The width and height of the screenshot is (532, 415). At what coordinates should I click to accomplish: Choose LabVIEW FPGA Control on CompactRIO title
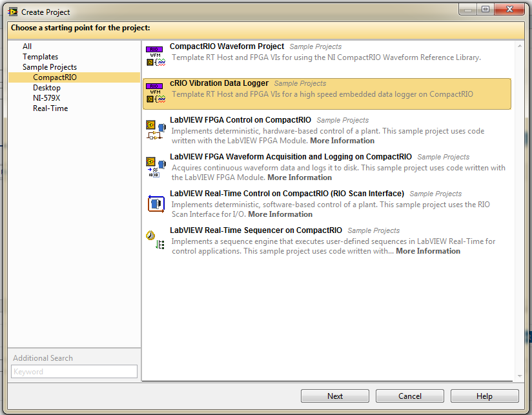point(240,120)
